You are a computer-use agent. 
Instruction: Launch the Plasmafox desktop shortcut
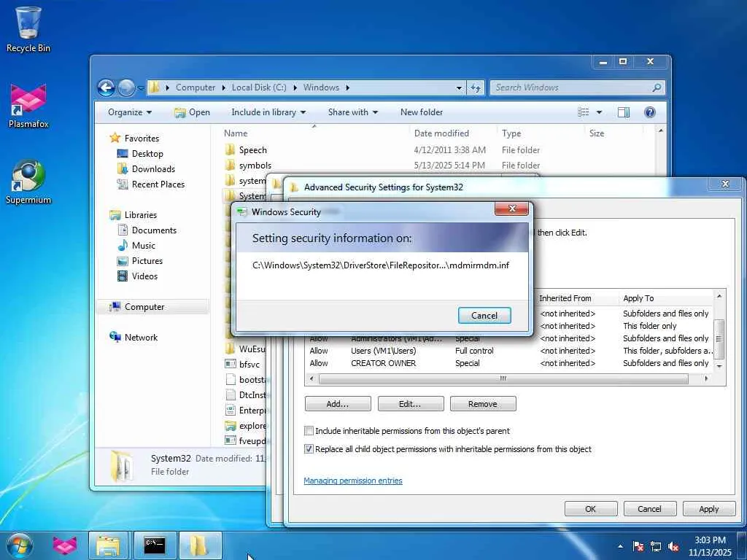coord(28,106)
